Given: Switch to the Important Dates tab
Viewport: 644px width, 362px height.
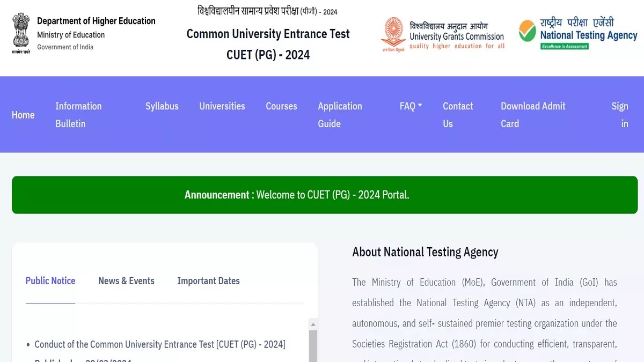Looking at the screenshot, I should pyautogui.click(x=208, y=281).
